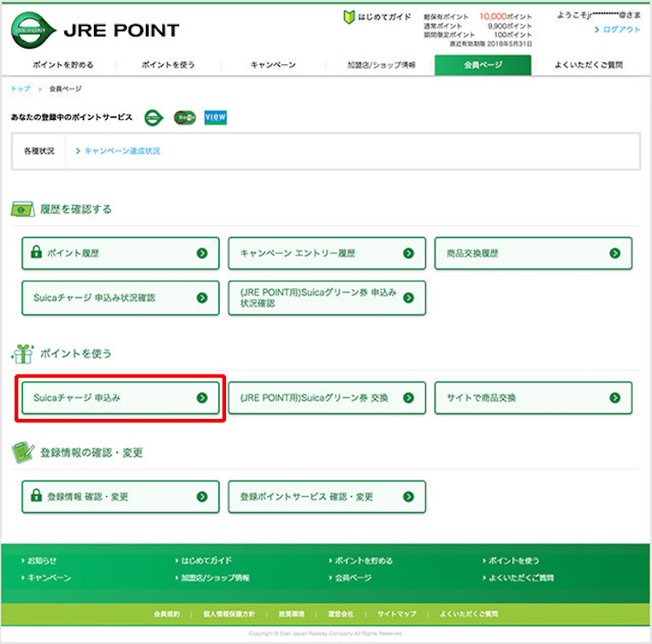Open サイトマップ footer link
The image size is (652, 644).
(x=396, y=614)
